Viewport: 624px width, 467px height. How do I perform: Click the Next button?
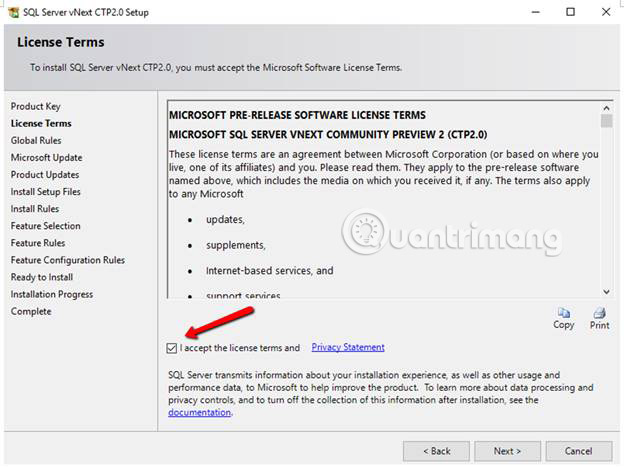tap(507, 451)
